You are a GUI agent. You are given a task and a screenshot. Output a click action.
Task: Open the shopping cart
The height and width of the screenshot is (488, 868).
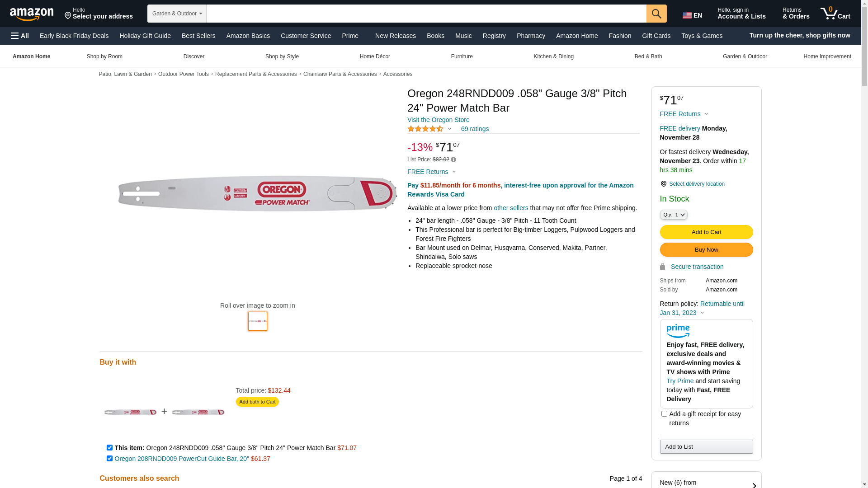[835, 14]
